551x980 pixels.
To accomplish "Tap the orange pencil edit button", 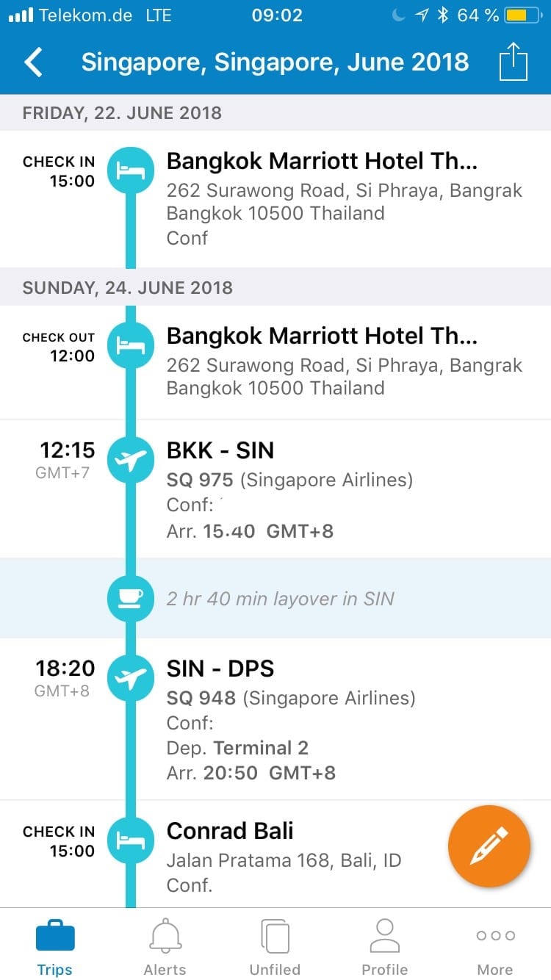I will click(x=489, y=846).
